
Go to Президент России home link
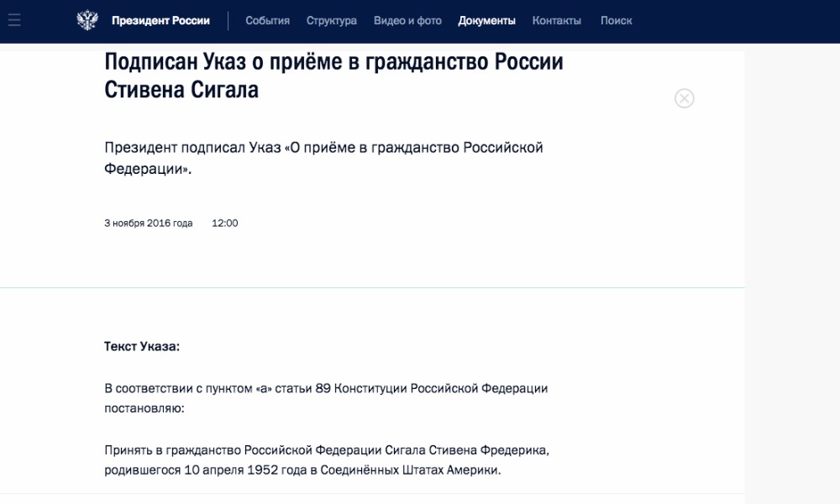click(x=160, y=21)
